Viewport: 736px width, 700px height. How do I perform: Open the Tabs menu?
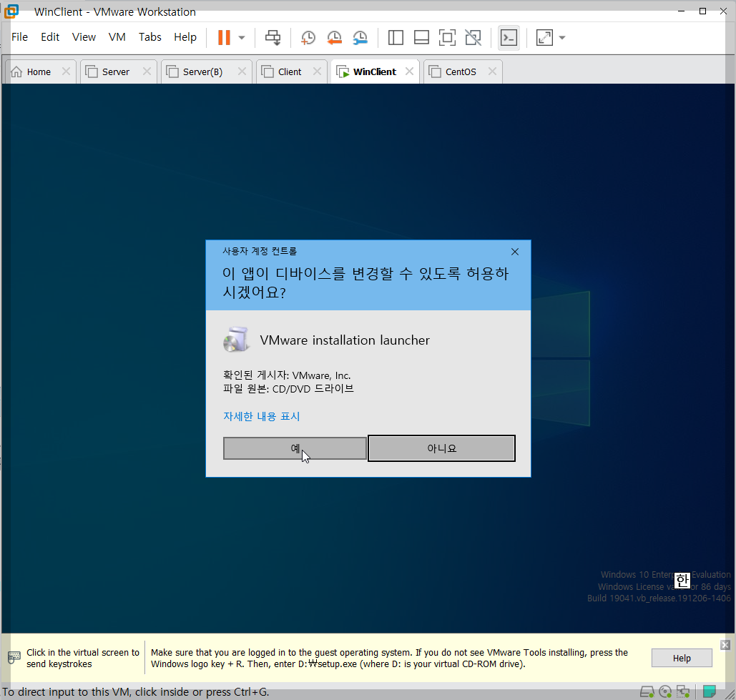point(150,37)
